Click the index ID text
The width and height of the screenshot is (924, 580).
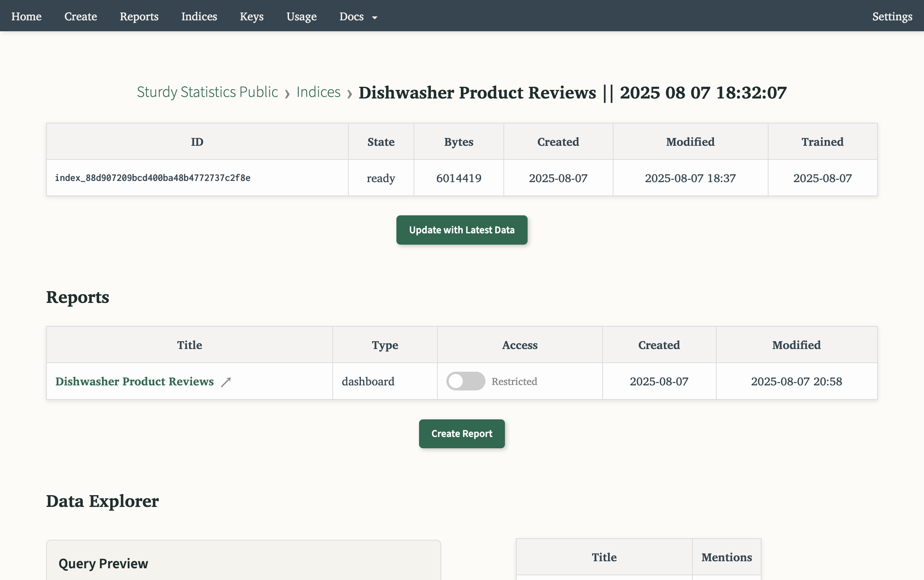153,178
